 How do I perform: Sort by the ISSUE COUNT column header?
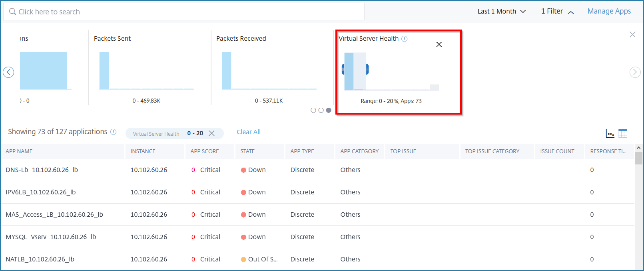point(557,151)
